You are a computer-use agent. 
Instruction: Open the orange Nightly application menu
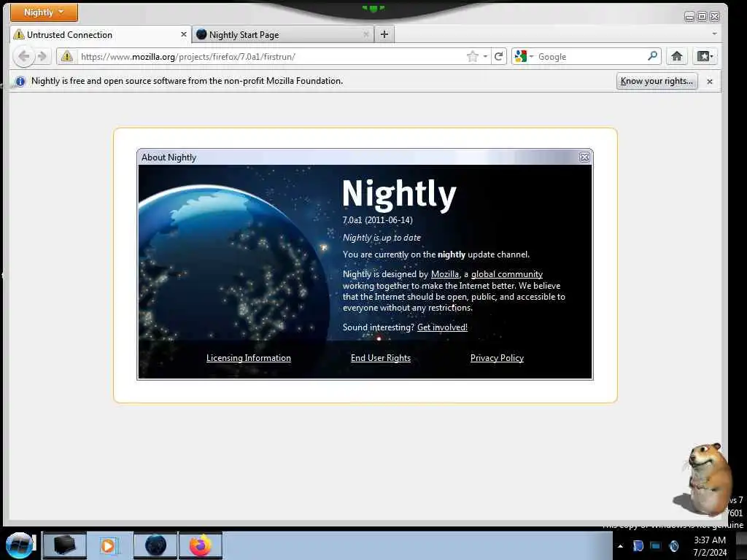click(x=44, y=12)
